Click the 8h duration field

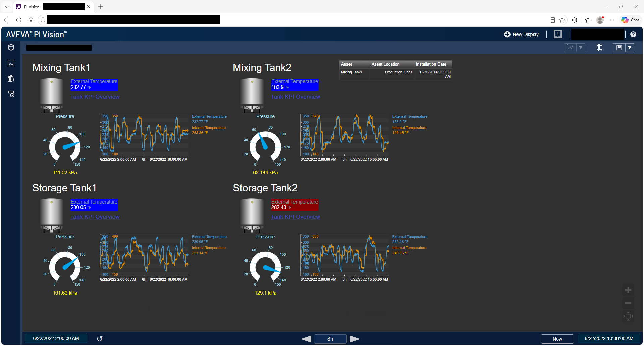(x=330, y=339)
